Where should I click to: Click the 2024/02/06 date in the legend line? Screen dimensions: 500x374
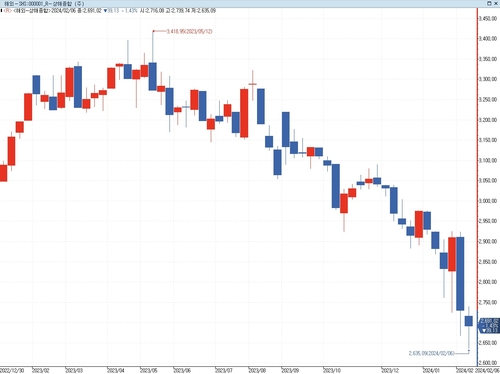click(64, 11)
